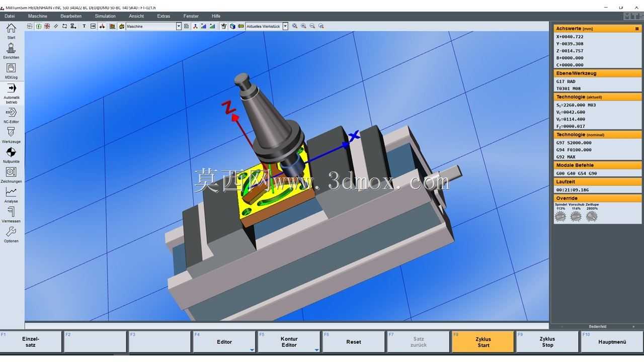The height and width of the screenshot is (362, 644).
Task: Open the Maschine view dropdown
Action: point(179,26)
